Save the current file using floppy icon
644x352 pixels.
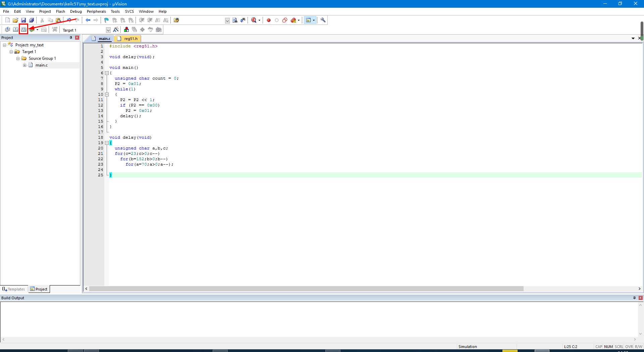[23, 20]
